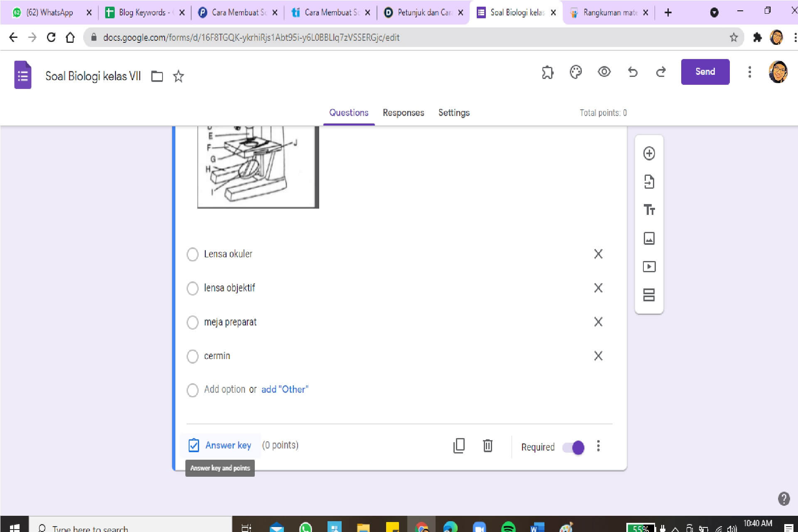Open the Add-ons puzzle icon menu
798x532 pixels.
click(547, 72)
